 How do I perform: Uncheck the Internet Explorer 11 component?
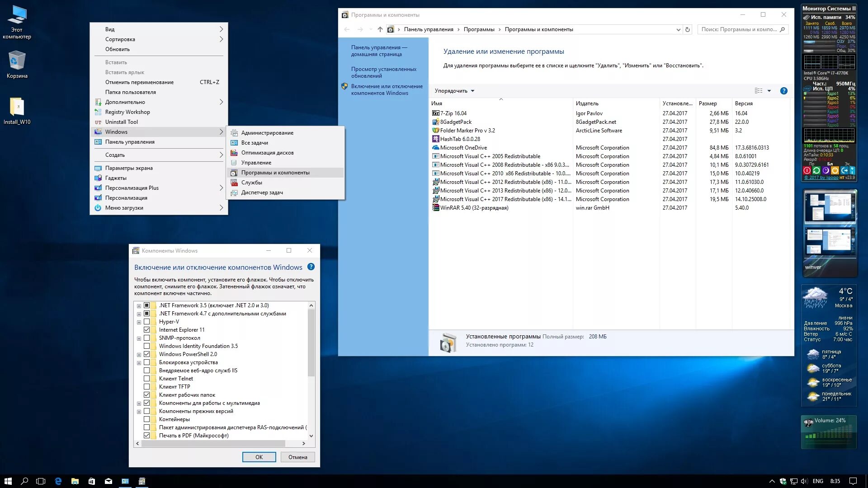tap(147, 330)
